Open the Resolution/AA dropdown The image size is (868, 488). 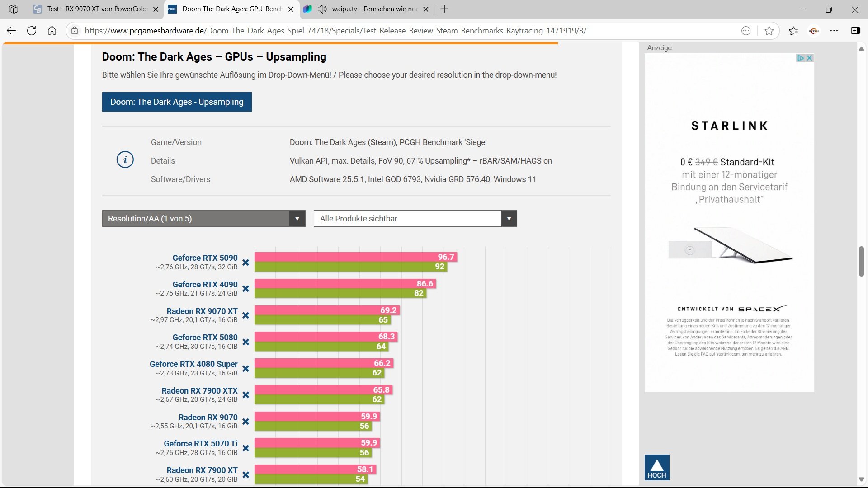(x=203, y=219)
